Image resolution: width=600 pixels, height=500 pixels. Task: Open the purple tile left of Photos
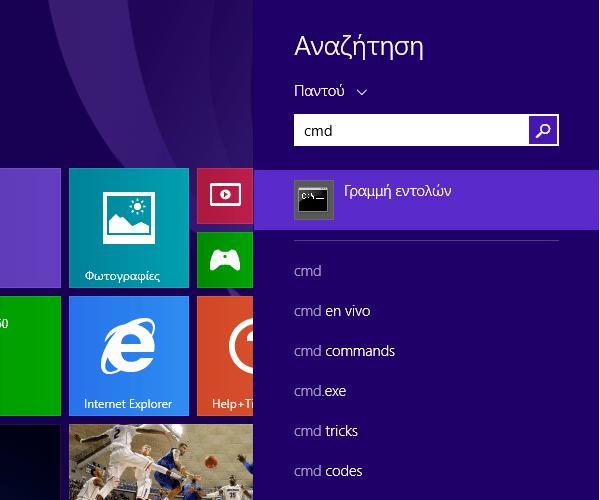pyautogui.click(x=30, y=227)
